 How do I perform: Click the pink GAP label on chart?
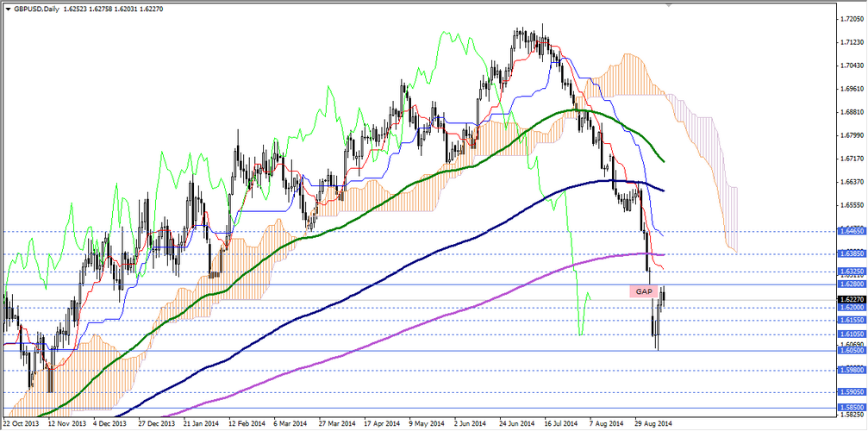(643, 291)
